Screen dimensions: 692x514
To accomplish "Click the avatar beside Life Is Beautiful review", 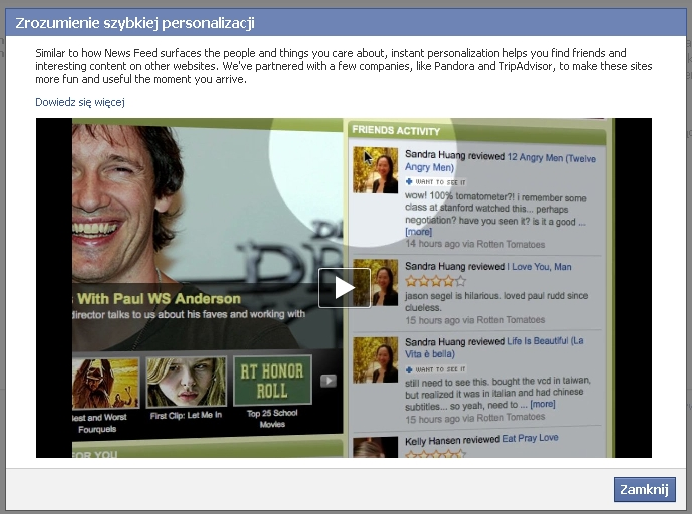I will tap(376, 359).
